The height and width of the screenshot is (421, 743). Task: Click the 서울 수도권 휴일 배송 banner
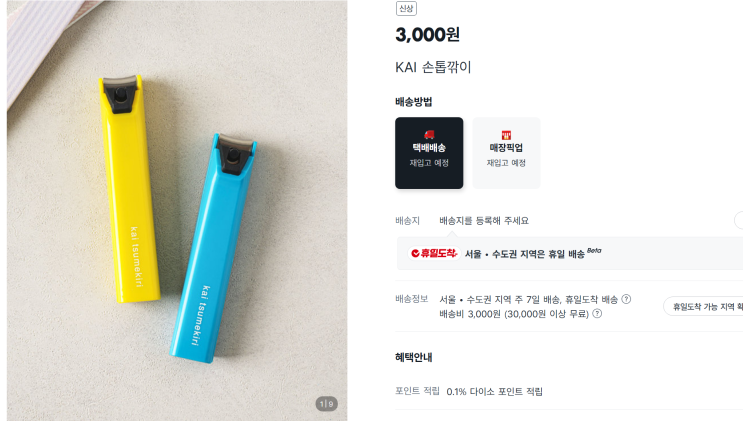click(x=570, y=253)
